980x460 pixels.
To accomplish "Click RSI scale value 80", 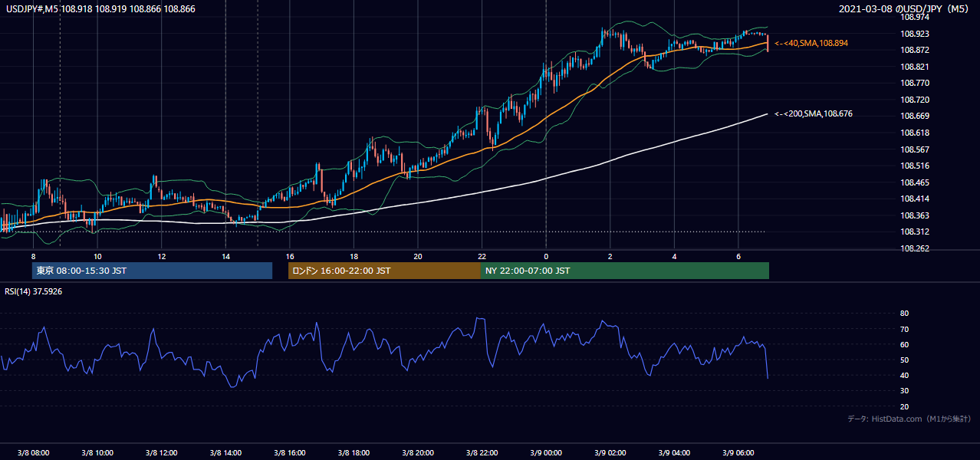I will [x=904, y=314].
